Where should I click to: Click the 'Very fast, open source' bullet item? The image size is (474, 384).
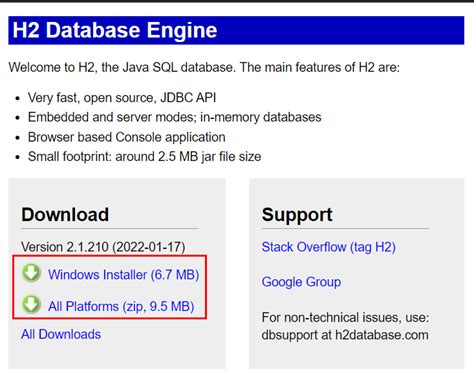(x=122, y=98)
